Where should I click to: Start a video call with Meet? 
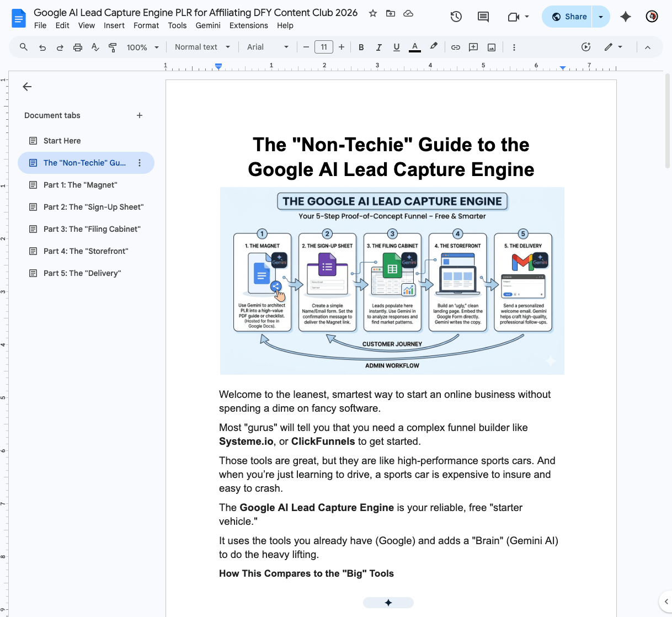tap(514, 17)
